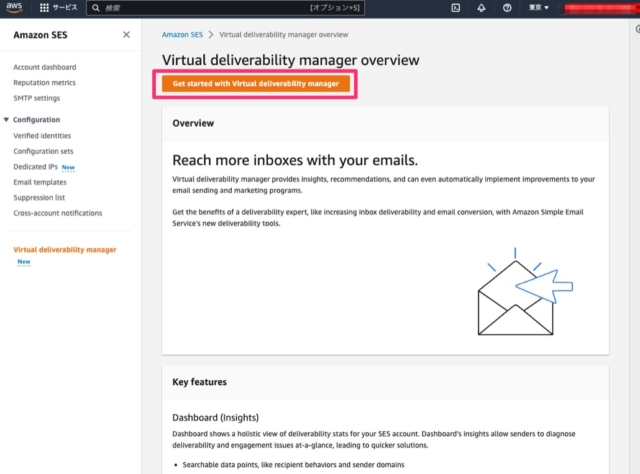Open Reputation metrics page
The width and height of the screenshot is (640, 474).
point(44,82)
